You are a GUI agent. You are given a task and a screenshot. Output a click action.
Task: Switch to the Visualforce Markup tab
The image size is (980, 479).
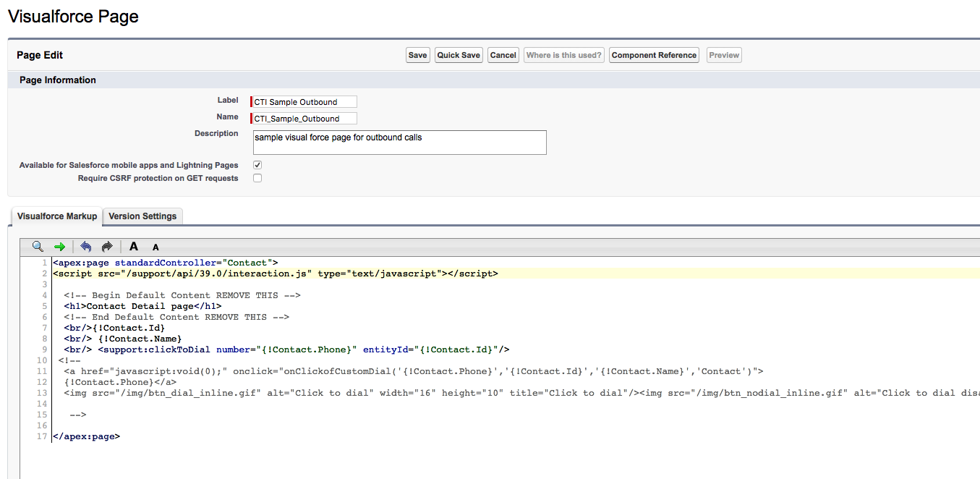pos(57,216)
